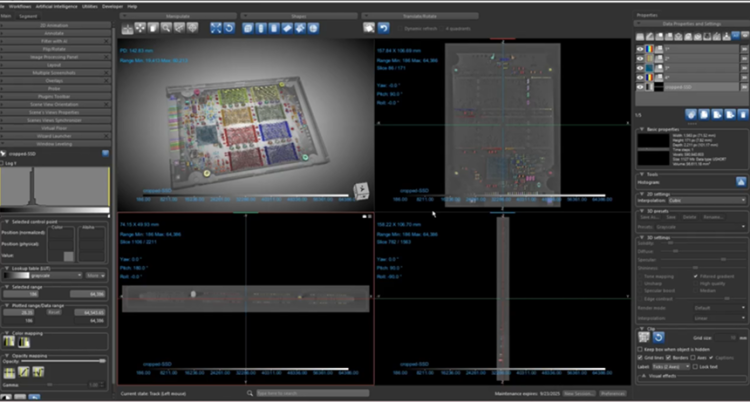Click the first opacity mapping icon
This screenshot has height=402, width=750.
(9, 372)
